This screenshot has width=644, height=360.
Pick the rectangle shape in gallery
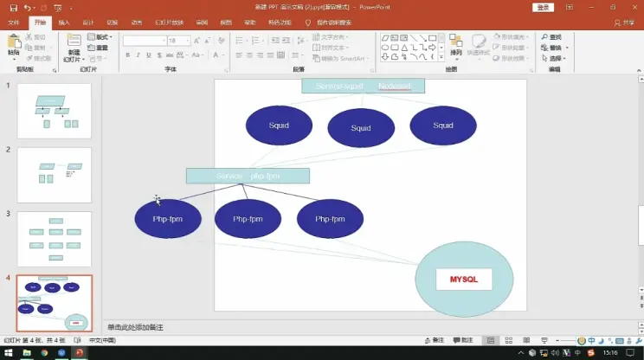(x=432, y=38)
